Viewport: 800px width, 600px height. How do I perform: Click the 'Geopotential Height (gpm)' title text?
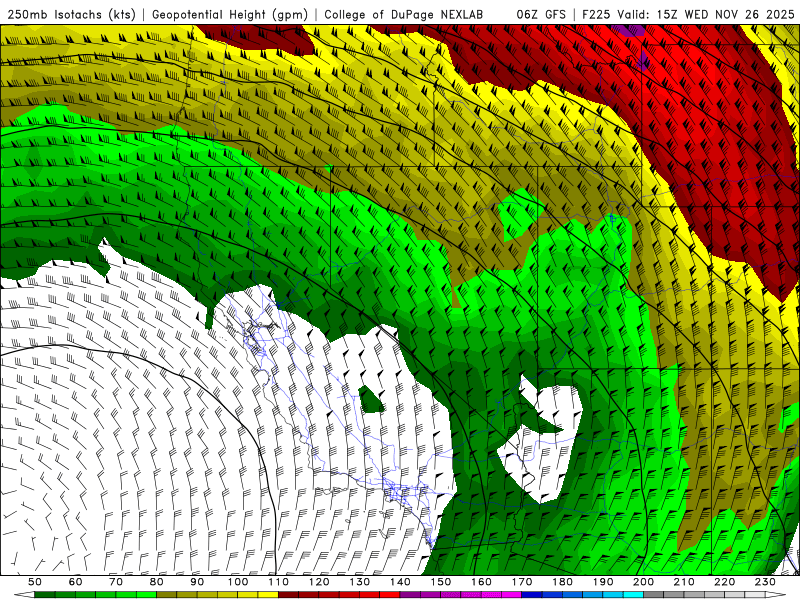(230, 14)
